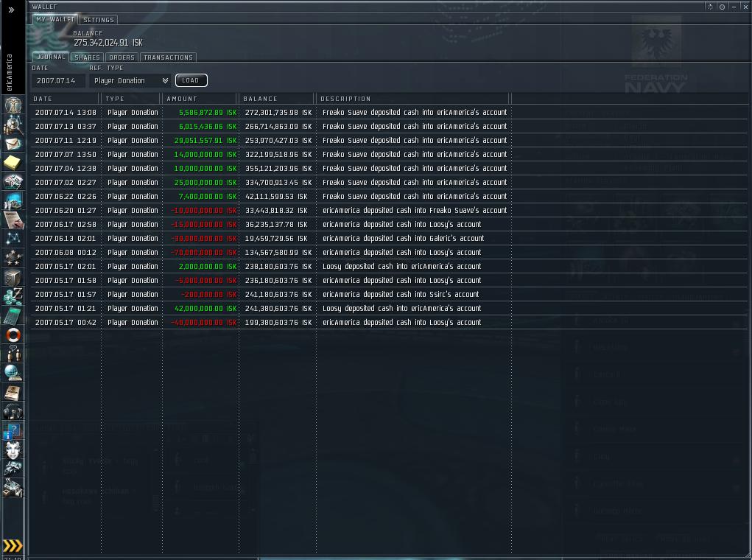Click description depositing into Freako Suave's account
The height and width of the screenshot is (560, 752).
(x=415, y=210)
